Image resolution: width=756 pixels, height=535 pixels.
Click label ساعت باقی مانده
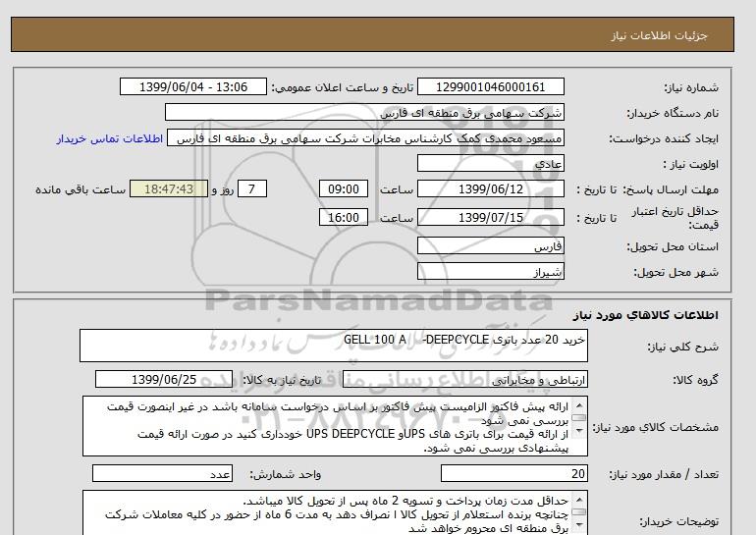(x=81, y=189)
